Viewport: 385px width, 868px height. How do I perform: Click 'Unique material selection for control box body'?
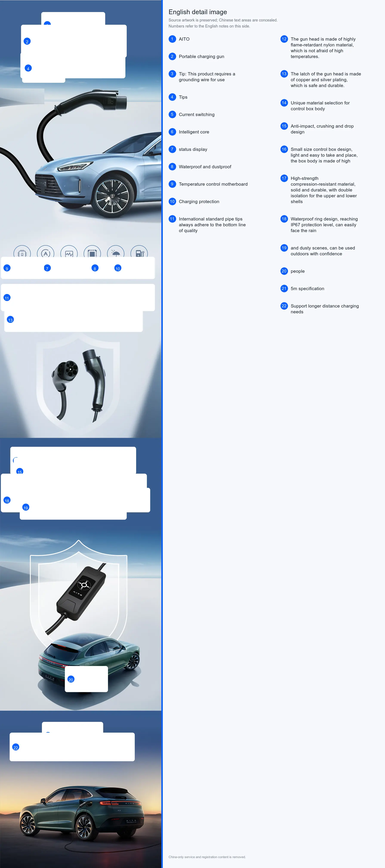pyautogui.click(x=320, y=106)
